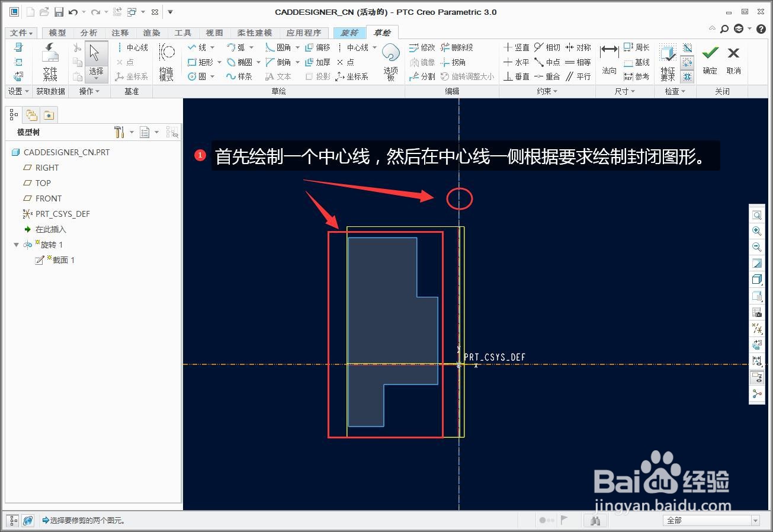The height and width of the screenshot is (532, 773).
Task: Select the 圆 (circle) sketch tool
Action: click(x=197, y=76)
